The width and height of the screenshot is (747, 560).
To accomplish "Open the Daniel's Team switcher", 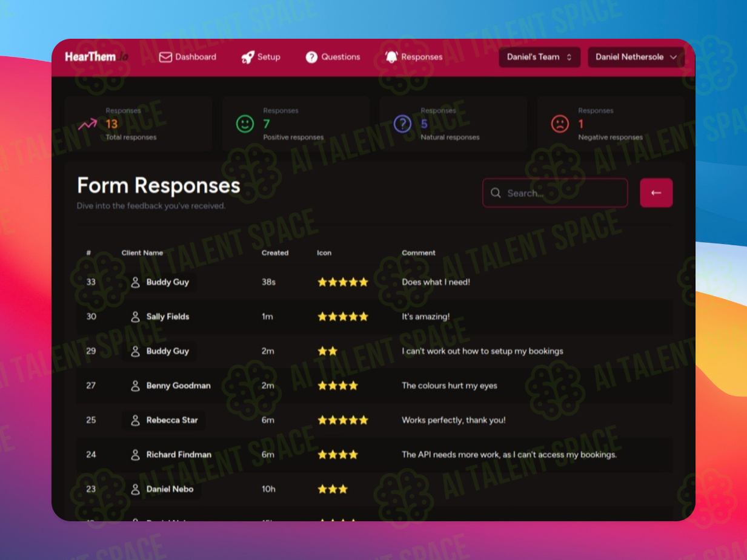I will 540,57.
